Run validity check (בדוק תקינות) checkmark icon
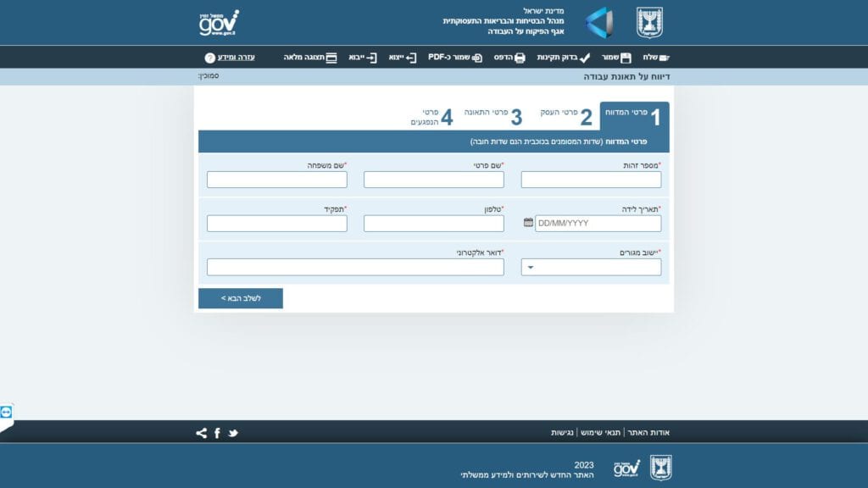This screenshot has width=868, height=488. (585, 58)
